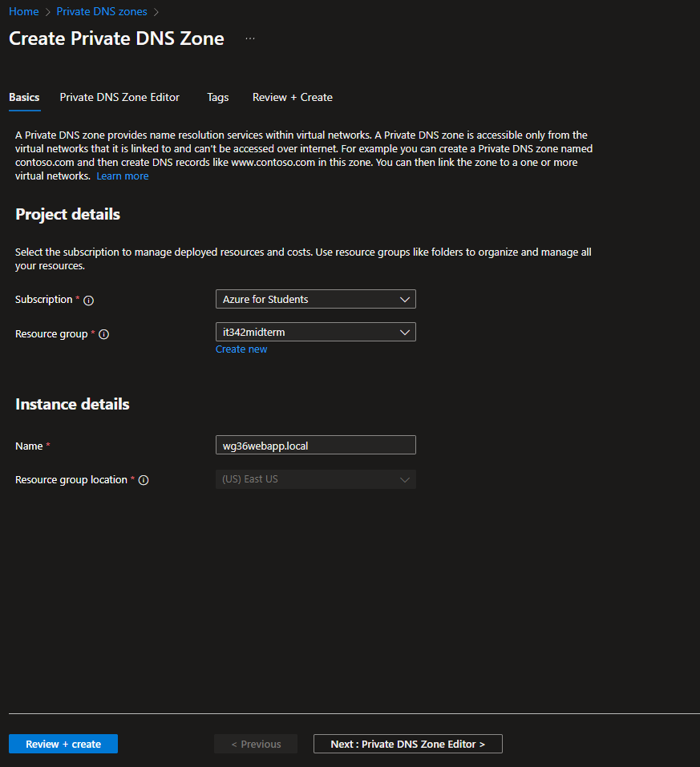This screenshot has width=700, height=767.
Task: Click the Resource group location dropdown
Action: pos(315,479)
